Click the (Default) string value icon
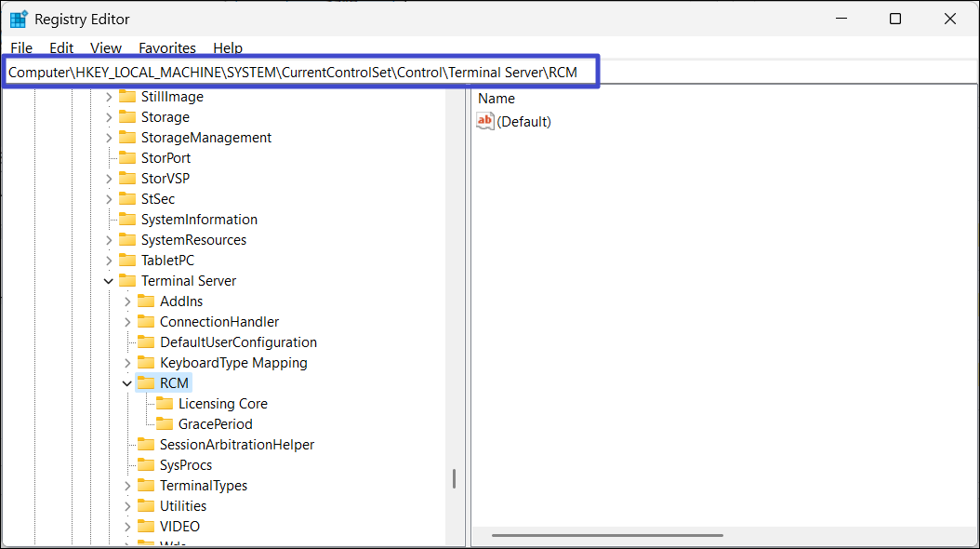The image size is (980, 549). (485, 121)
